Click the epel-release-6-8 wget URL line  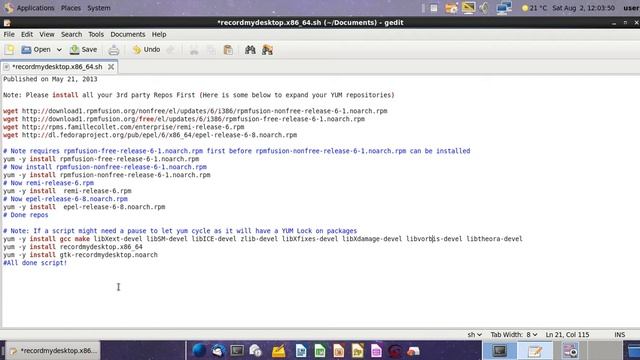[x=150, y=135]
